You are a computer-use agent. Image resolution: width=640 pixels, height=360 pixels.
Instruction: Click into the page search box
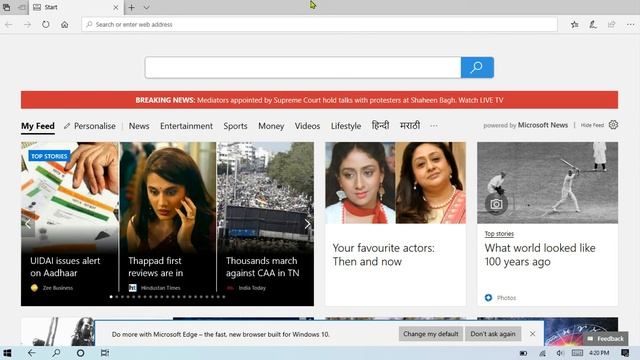[x=303, y=67]
